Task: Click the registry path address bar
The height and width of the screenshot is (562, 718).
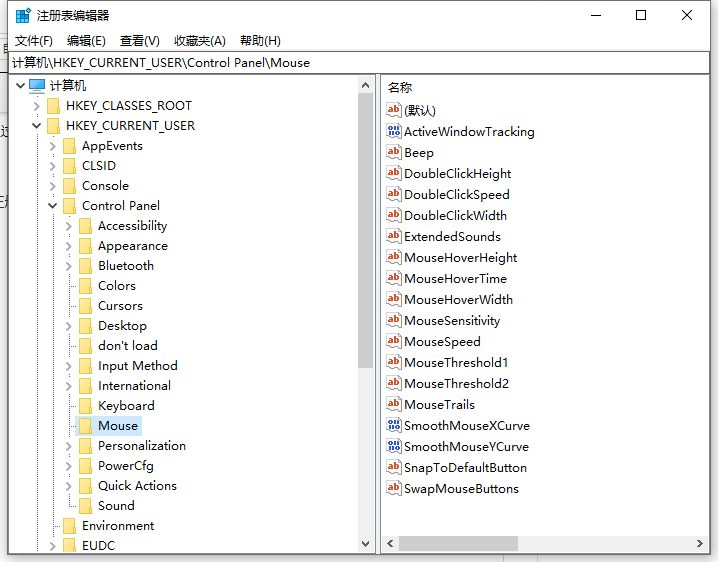Action: click(x=359, y=62)
